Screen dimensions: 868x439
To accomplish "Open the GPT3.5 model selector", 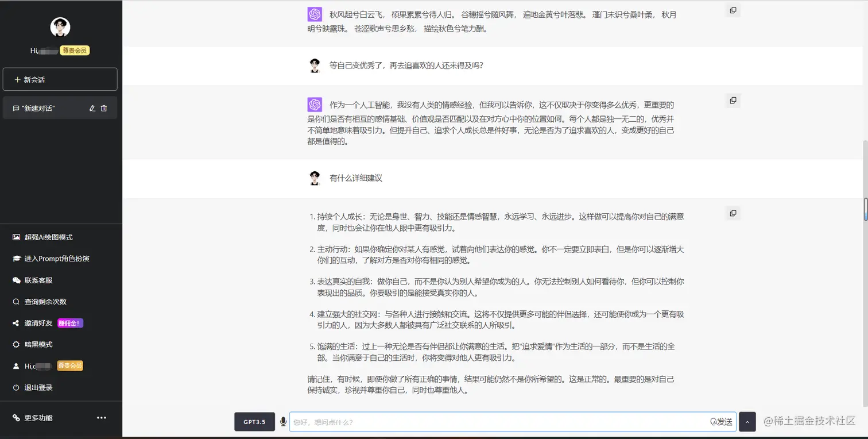I will click(254, 421).
